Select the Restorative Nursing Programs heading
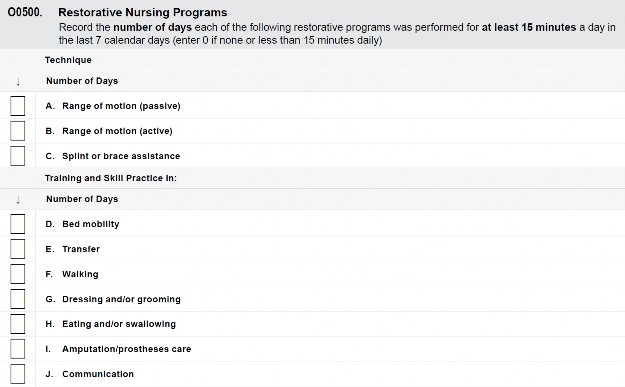 pyautogui.click(x=143, y=12)
